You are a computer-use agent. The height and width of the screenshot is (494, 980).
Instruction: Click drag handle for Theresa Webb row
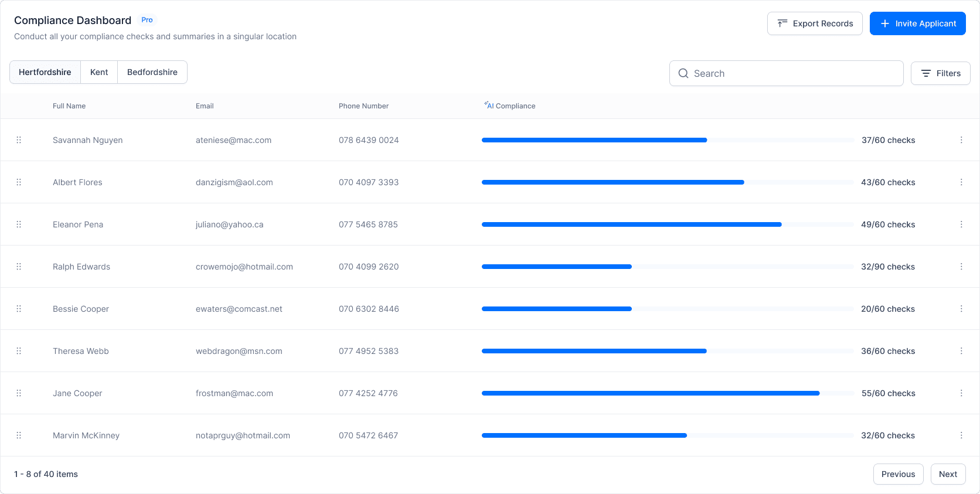[19, 351]
